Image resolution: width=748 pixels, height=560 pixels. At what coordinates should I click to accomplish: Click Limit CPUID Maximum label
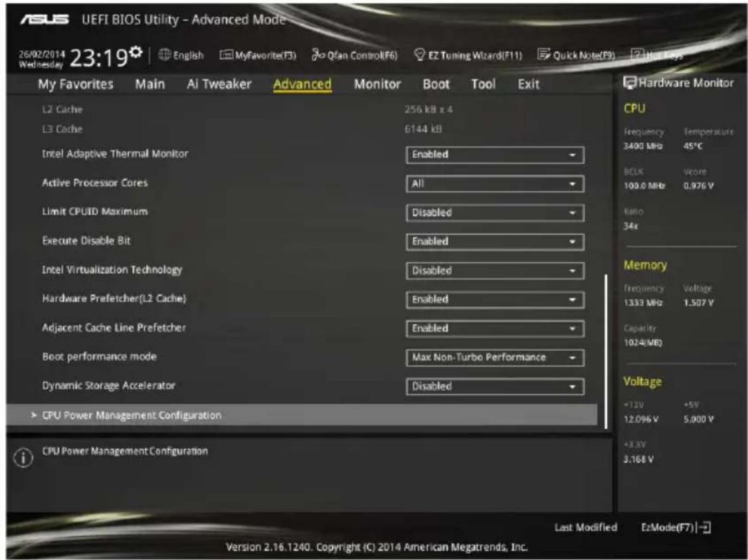tap(95, 212)
